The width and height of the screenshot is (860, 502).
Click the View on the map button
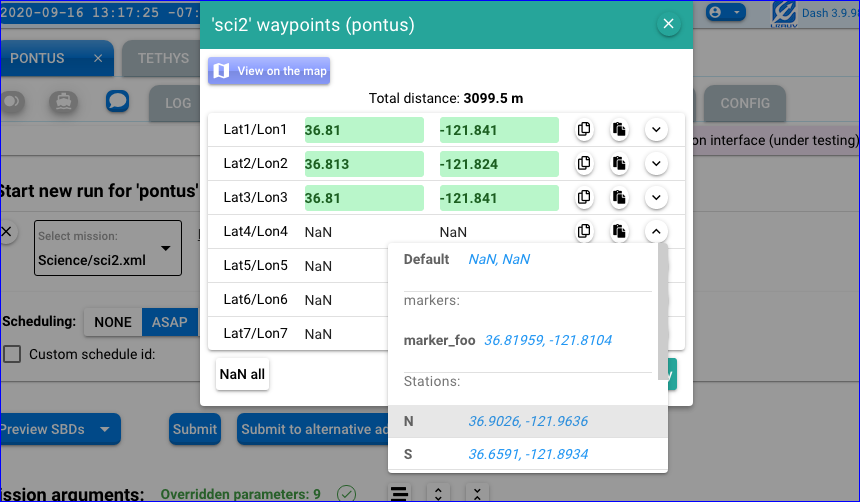click(x=269, y=71)
